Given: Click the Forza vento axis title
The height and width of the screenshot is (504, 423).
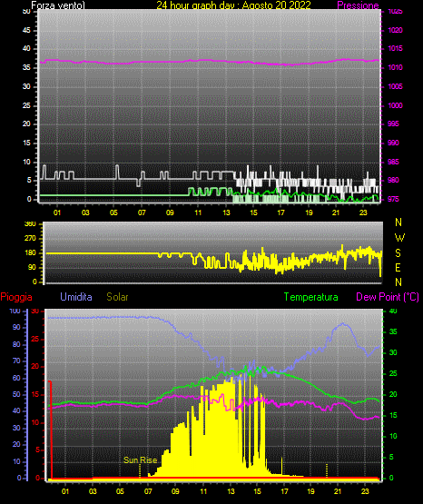Looking at the screenshot, I should [58, 5].
